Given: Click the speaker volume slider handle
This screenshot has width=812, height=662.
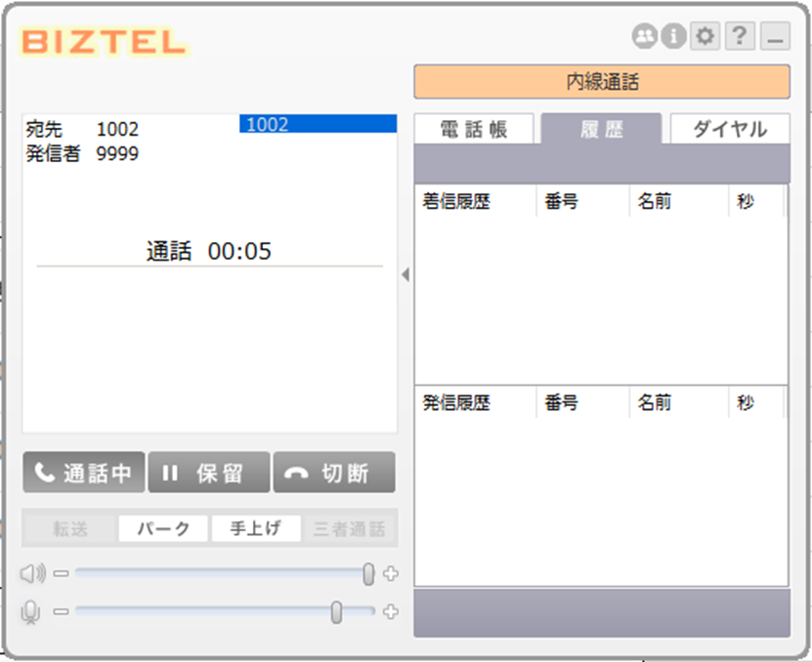Looking at the screenshot, I should [x=368, y=574].
